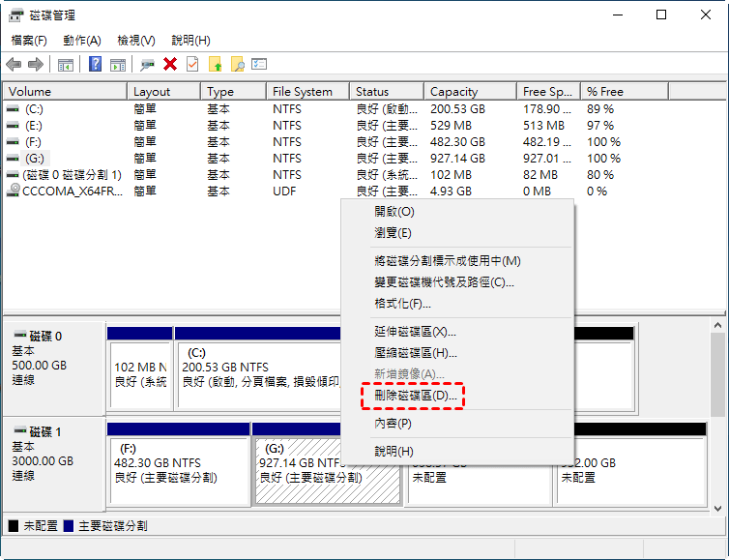729x560 pixels.
Task: Click the drive icon next to (C:)
Action: pyautogui.click(x=13, y=109)
